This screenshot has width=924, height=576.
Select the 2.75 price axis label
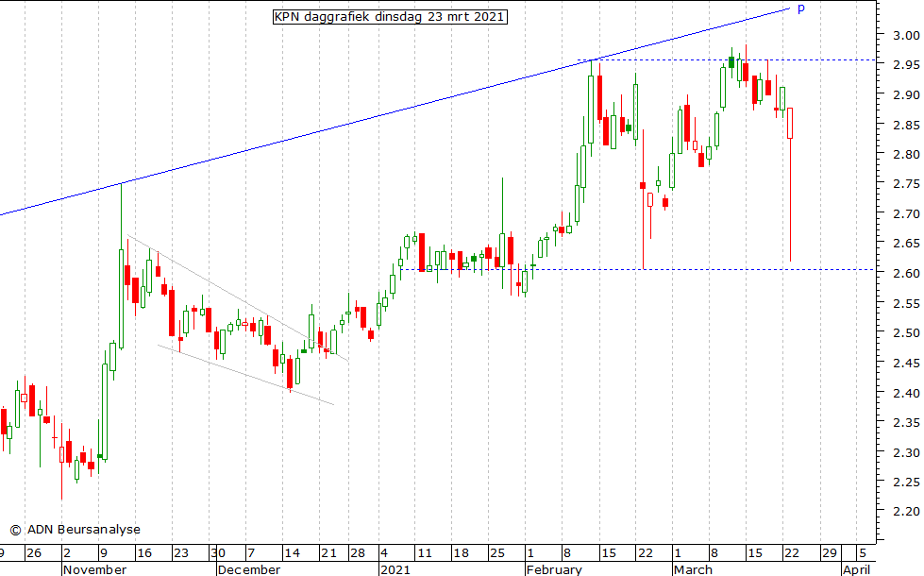coord(906,184)
